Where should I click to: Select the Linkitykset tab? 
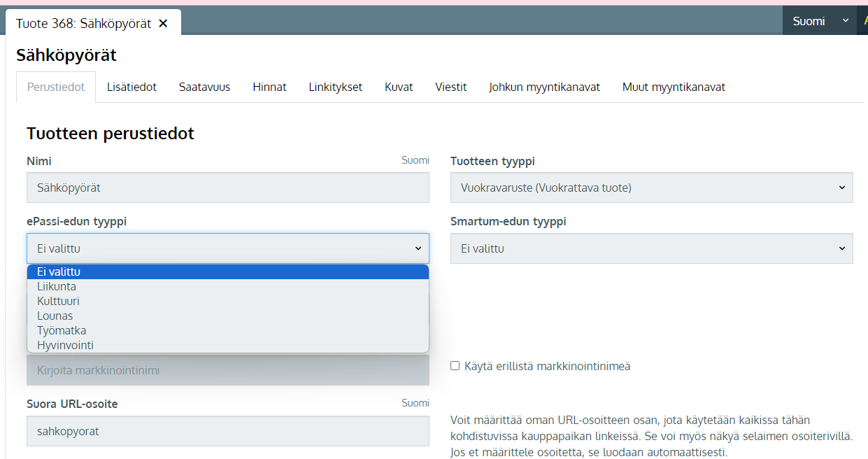[335, 87]
